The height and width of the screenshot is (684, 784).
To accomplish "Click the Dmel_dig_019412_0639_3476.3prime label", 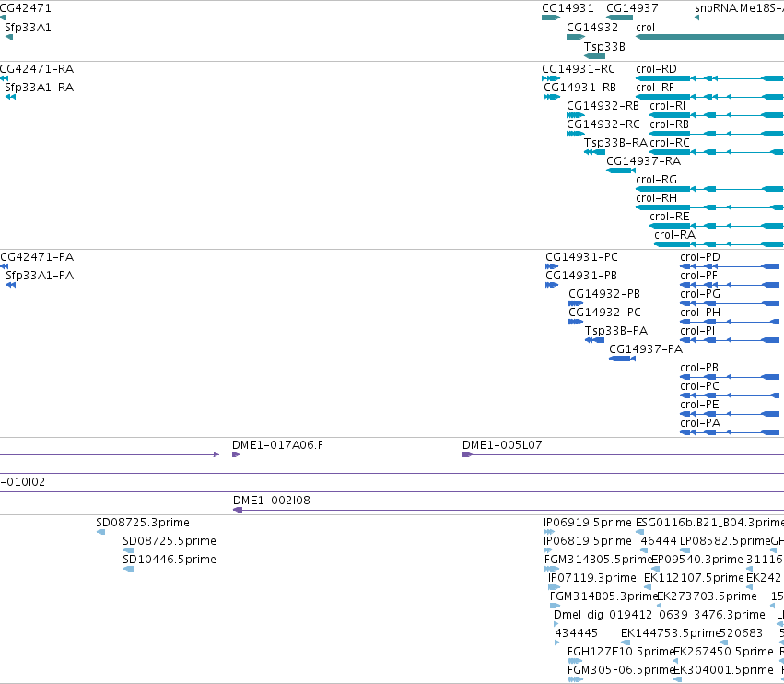I will pyautogui.click(x=660, y=615).
